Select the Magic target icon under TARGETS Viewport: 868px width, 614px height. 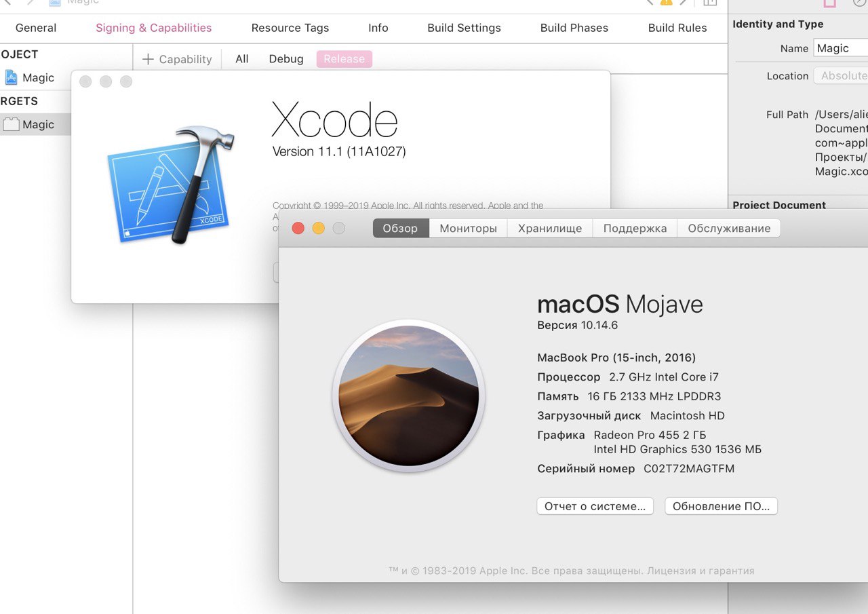tap(11, 125)
